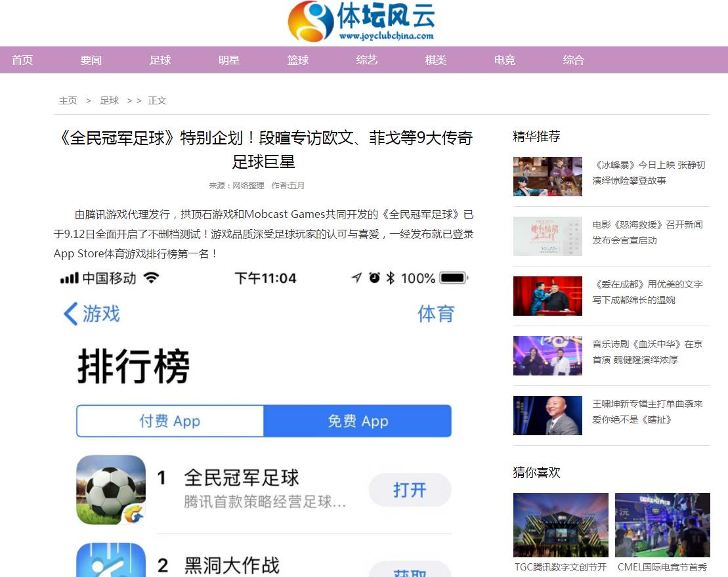
Task: Open the 《血沃中华》 recommendation thumbnail
Action: click(x=547, y=356)
